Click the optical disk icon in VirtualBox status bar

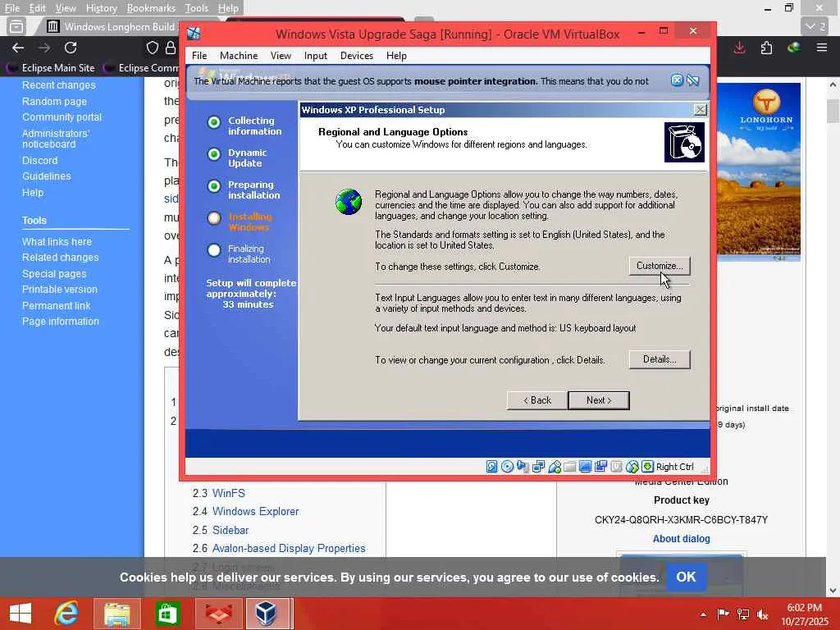coord(507,467)
